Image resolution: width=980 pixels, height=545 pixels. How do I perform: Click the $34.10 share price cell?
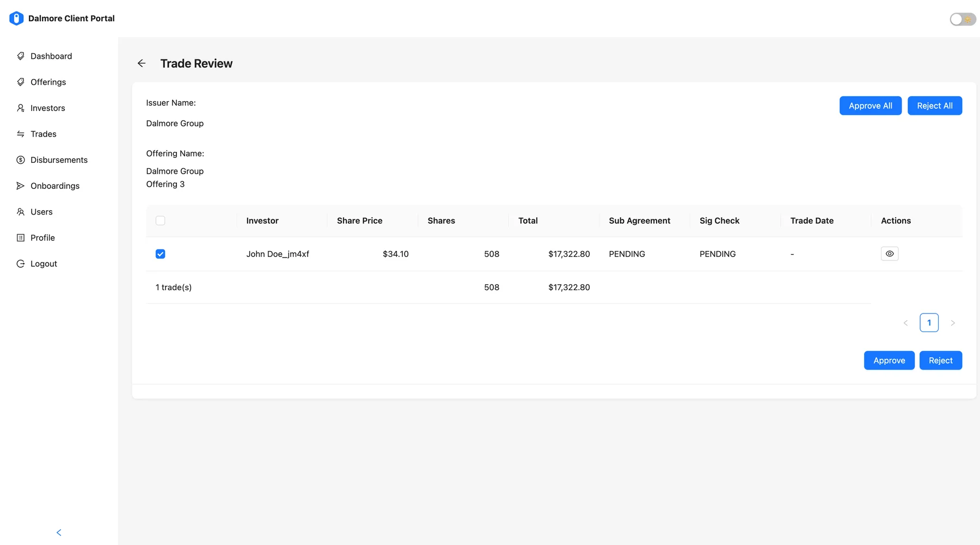(396, 254)
